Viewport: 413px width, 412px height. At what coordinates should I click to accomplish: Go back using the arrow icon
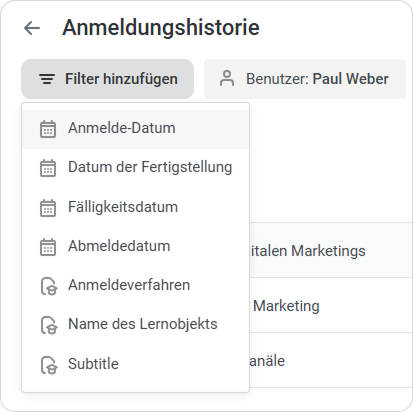(x=32, y=28)
